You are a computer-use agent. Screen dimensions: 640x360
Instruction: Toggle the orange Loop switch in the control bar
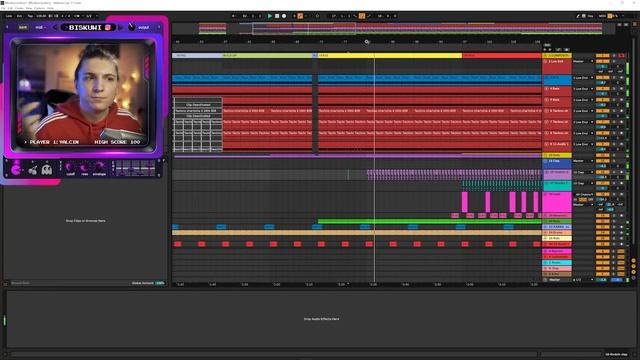pyautogui.click(x=362, y=16)
